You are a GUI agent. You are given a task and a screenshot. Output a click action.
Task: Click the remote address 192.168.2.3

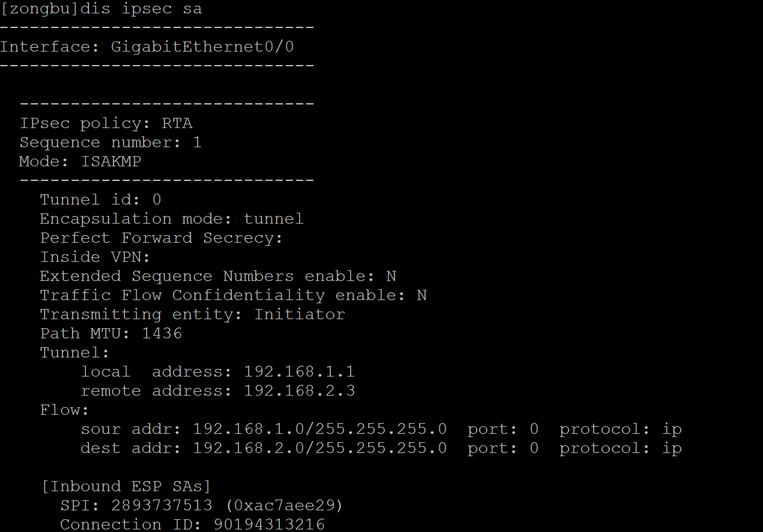(x=299, y=391)
